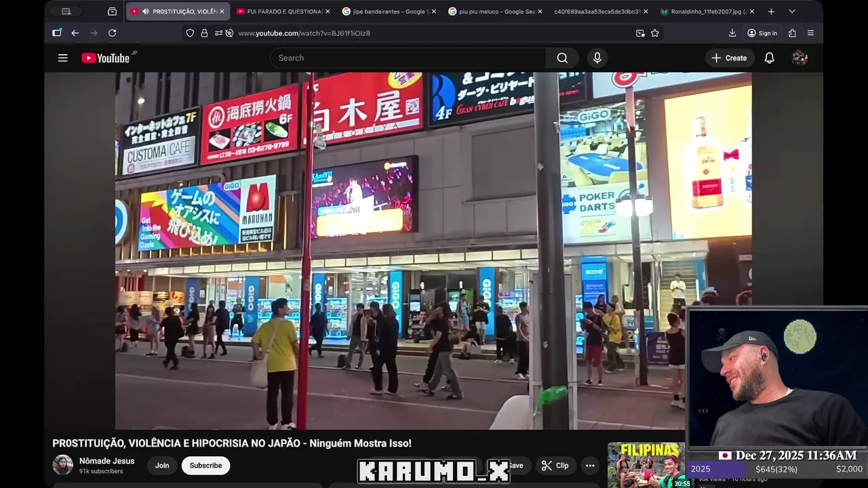Open the YouTube account avatar menu
The image size is (868, 488).
click(x=800, y=58)
